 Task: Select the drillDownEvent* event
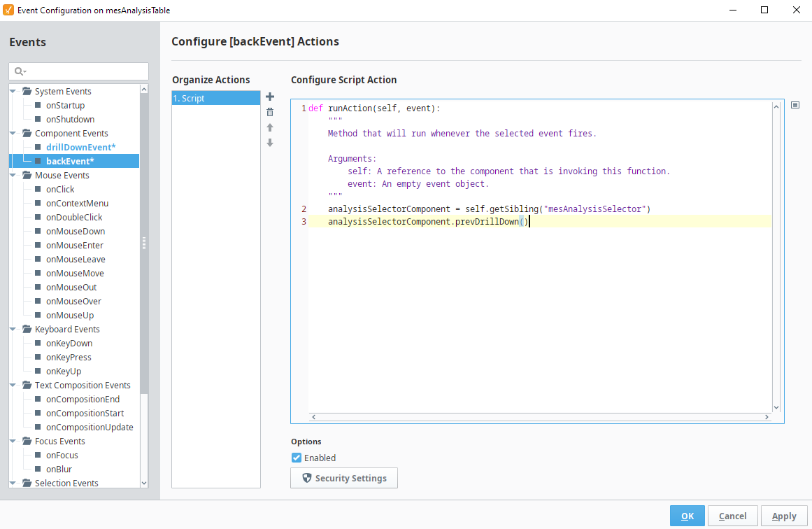pos(80,147)
